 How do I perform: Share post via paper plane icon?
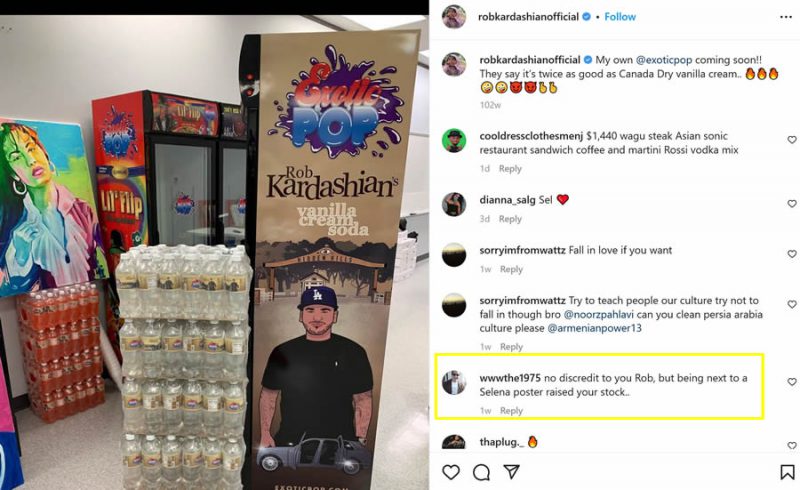coord(511,472)
